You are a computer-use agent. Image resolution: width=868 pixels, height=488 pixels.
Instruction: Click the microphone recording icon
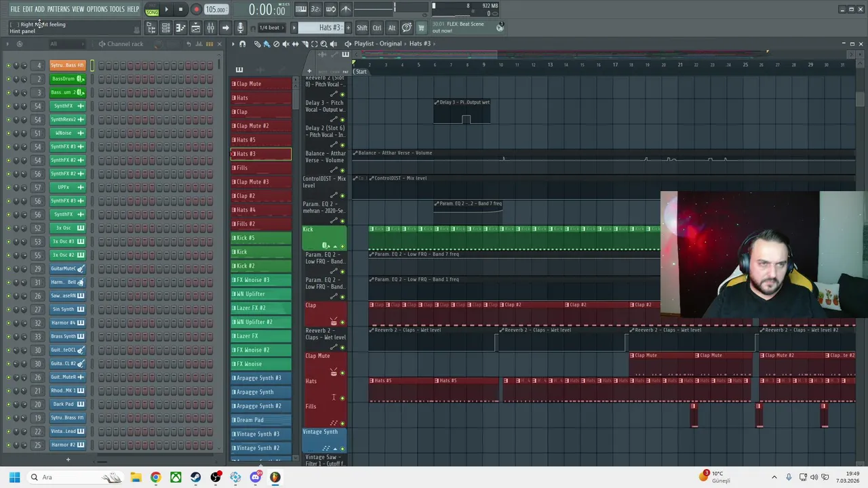[x=240, y=28]
